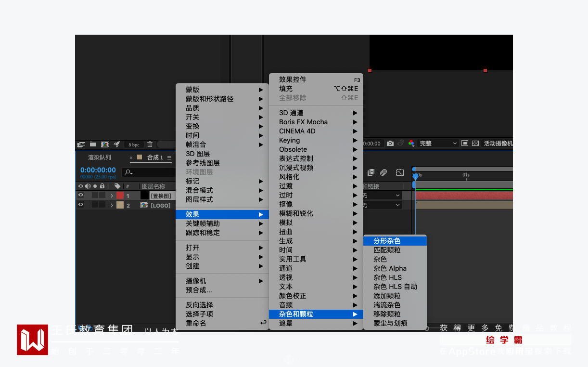
Task: Toggle the transparency grid icon
Action: coord(475,144)
